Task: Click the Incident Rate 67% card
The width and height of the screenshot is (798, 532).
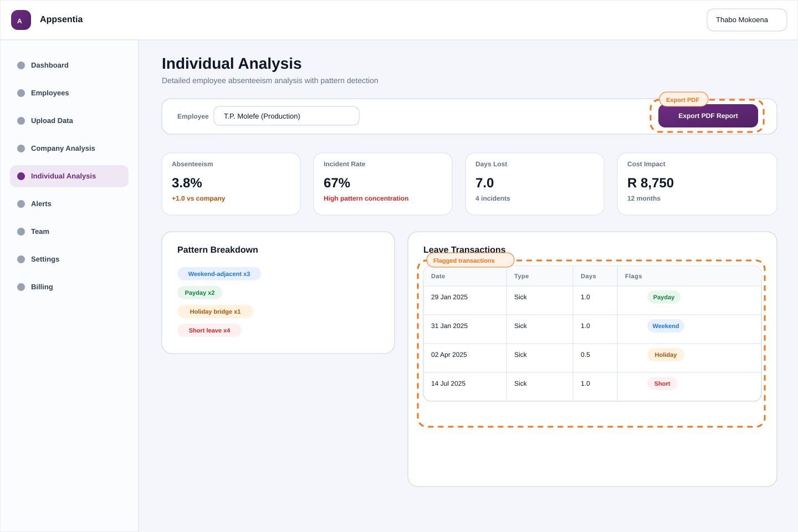Action: (383, 184)
